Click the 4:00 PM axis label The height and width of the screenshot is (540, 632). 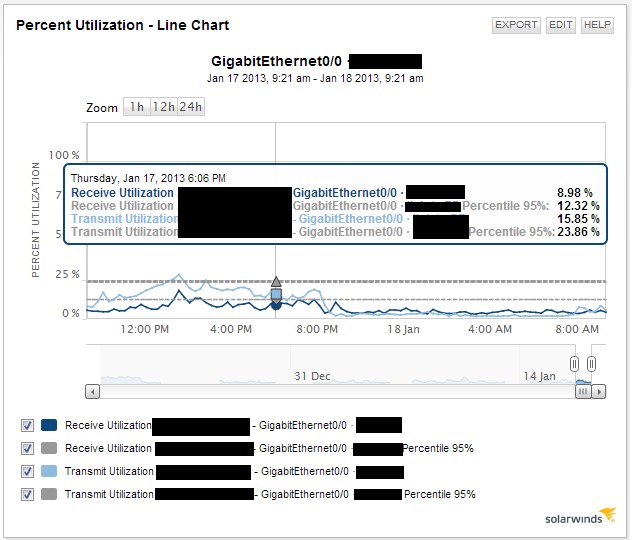[231, 329]
